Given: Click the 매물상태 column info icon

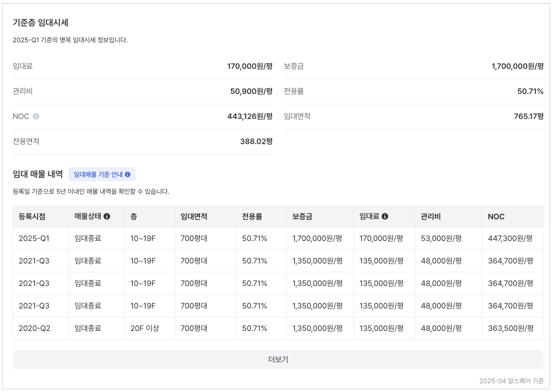Looking at the screenshot, I should pyautogui.click(x=107, y=216).
